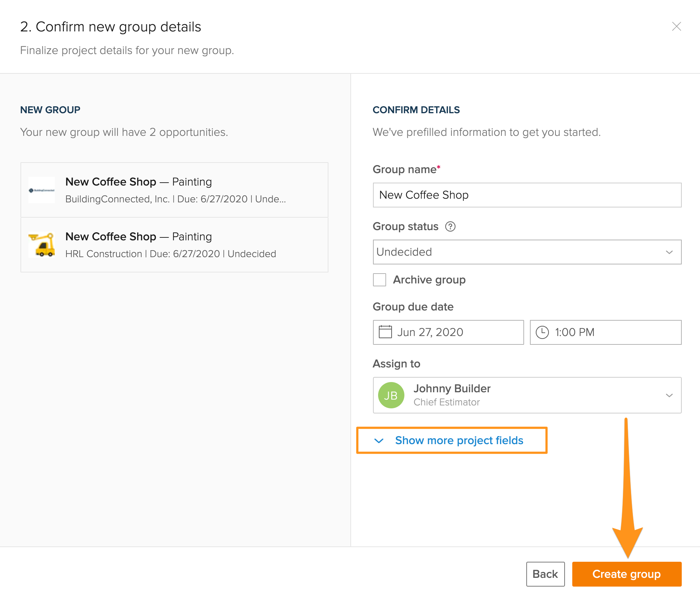Click the clock icon in time field
The height and width of the screenshot is (599, 700).
pyautogui.click(x=542, y=332)
